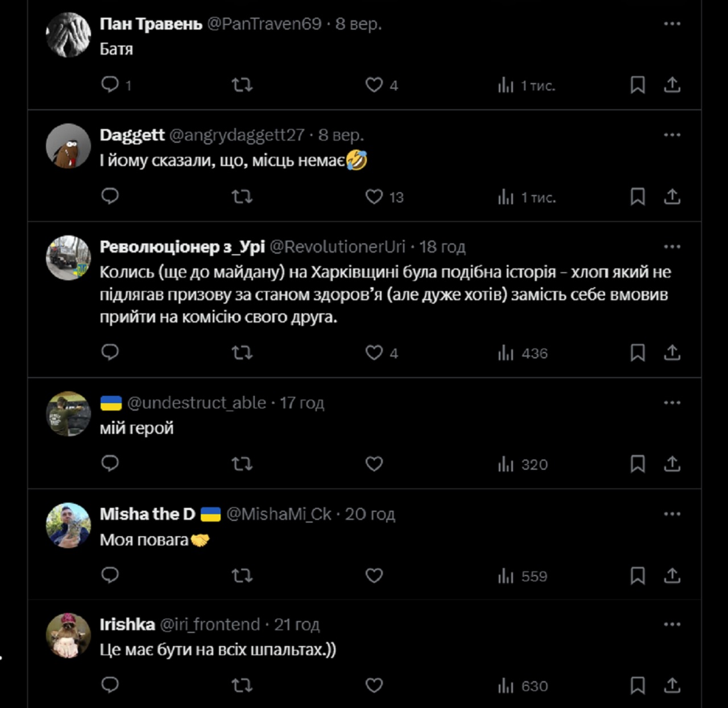Click Daggett's beaver avatar
728x708 pixels.
[68, 146]
